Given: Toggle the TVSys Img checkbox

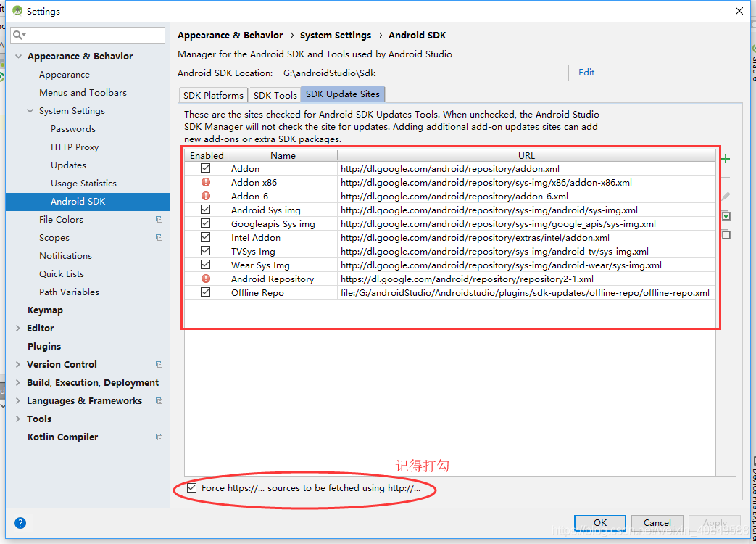Looking at the screenshot, I should coord(206,251).
